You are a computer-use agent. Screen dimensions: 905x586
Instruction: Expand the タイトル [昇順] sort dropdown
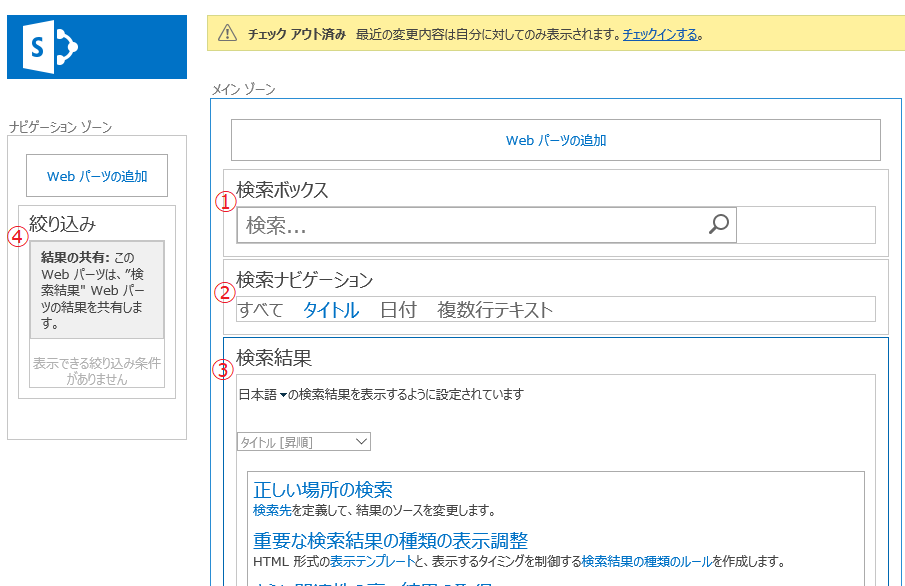pyautogui.click(x=303, y=442)
